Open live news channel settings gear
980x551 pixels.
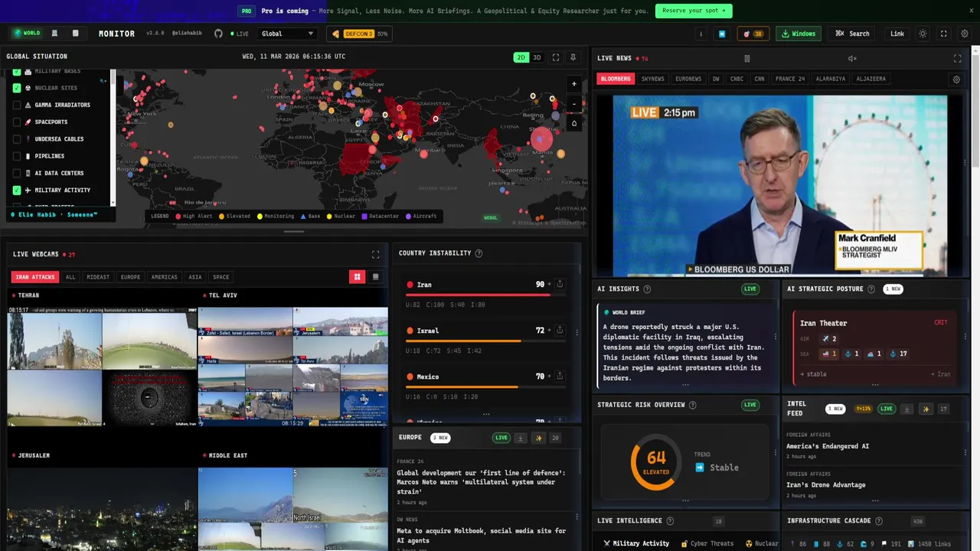tap(955, 79)
